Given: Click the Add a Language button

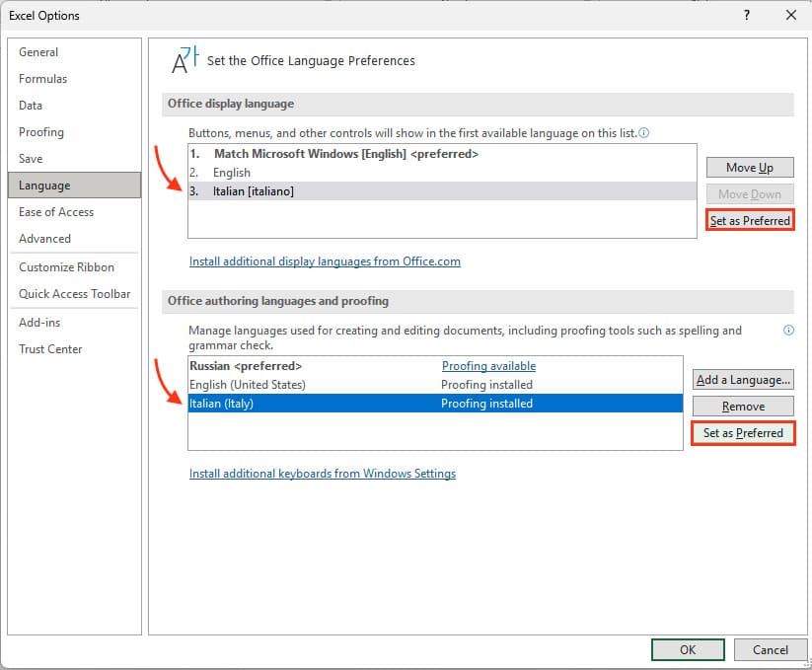Looking at the screenshot, I should pyautogui.click(x=743, y=380).
